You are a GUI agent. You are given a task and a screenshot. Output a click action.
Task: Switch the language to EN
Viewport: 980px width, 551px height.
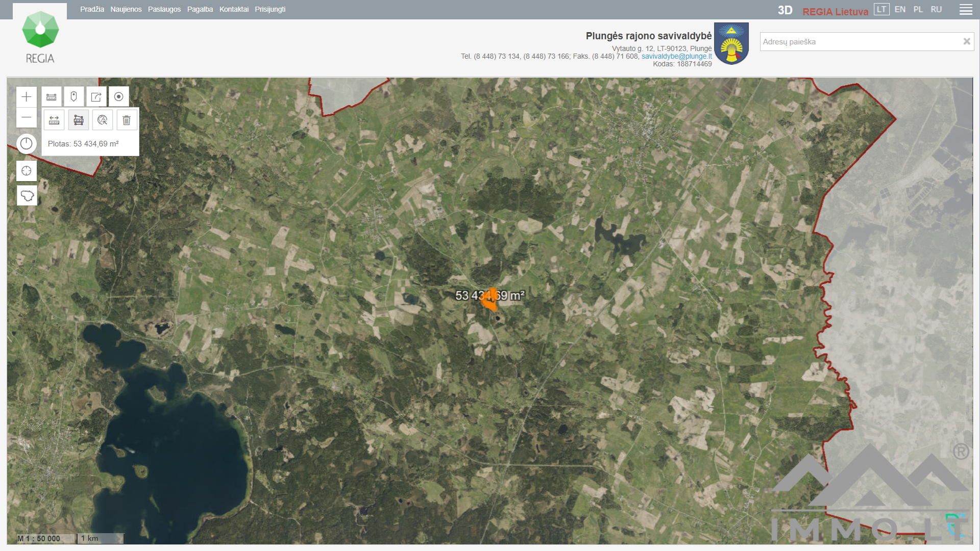tap(900, 10)
